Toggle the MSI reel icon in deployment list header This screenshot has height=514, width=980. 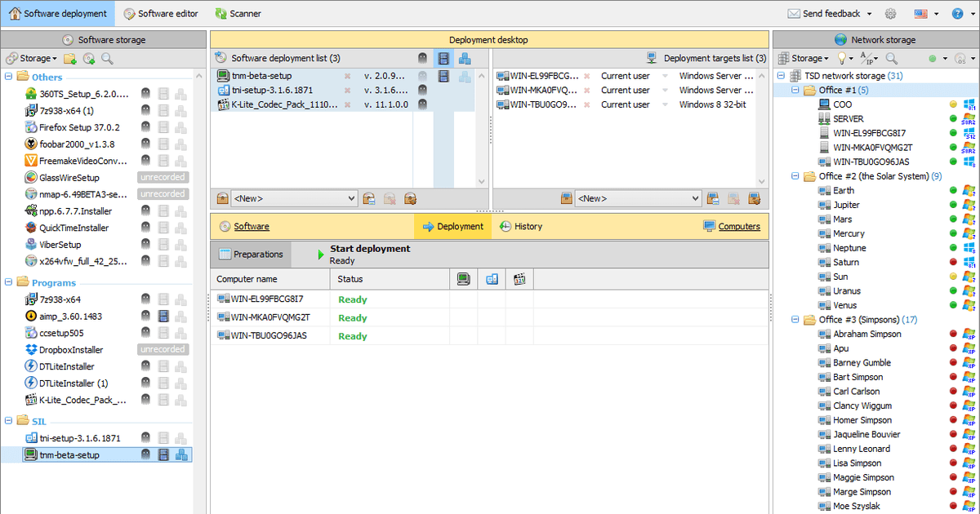(x=443, y=58)
